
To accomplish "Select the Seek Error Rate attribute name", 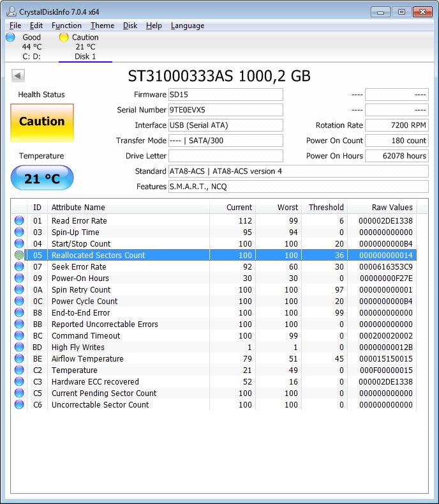I will pyautogui.click(x=79, y=267).
